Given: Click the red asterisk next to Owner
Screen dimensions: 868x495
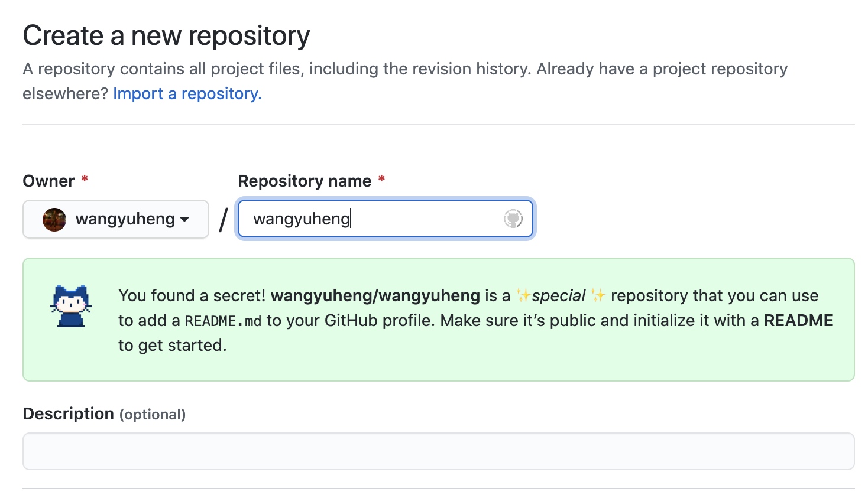Looking at the screenshot, I should click(x=85, y=178).
